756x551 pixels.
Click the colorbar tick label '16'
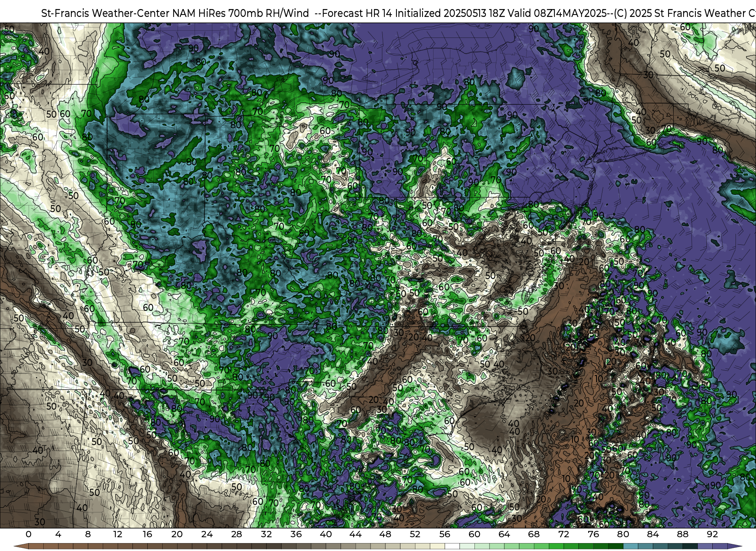[x=147, y=534]
